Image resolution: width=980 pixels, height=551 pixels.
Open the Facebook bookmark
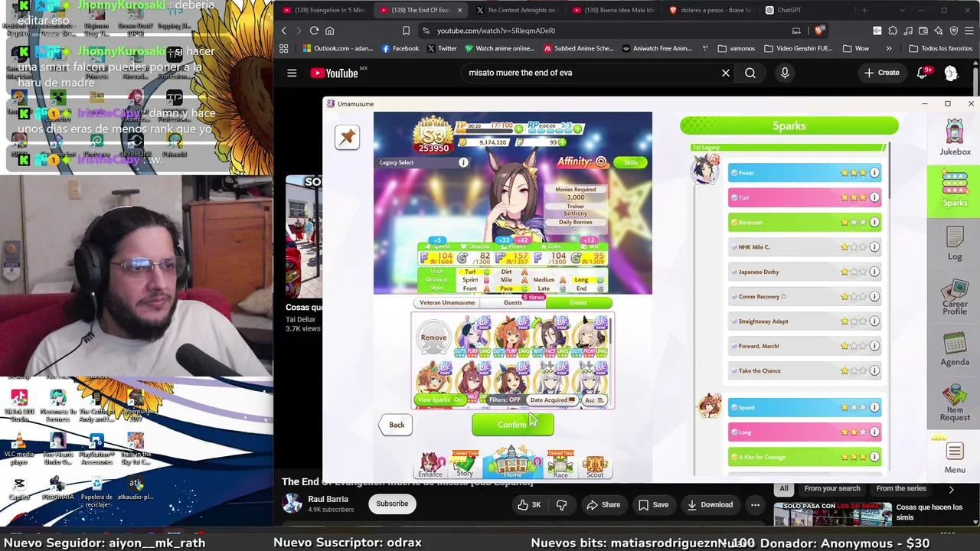point(400,48)
